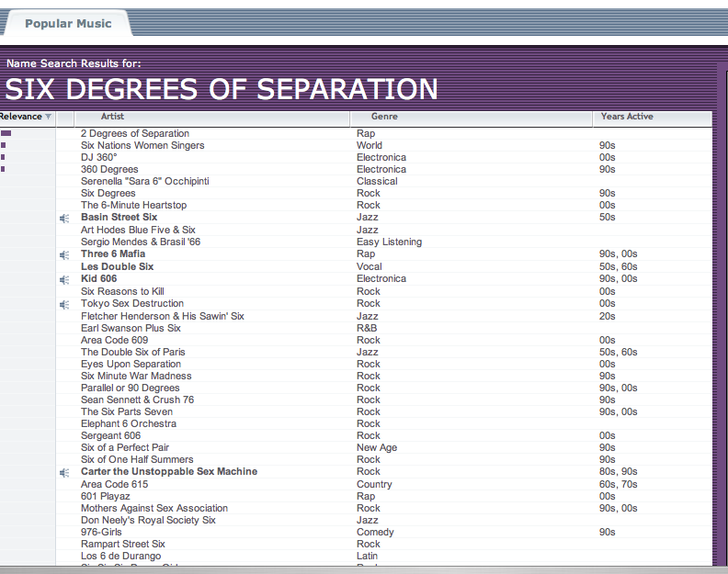This screenshot has width=728, height=574.
Task: Open Carter the Unstoppable Sex Machine name
Action: click(169, 471)
